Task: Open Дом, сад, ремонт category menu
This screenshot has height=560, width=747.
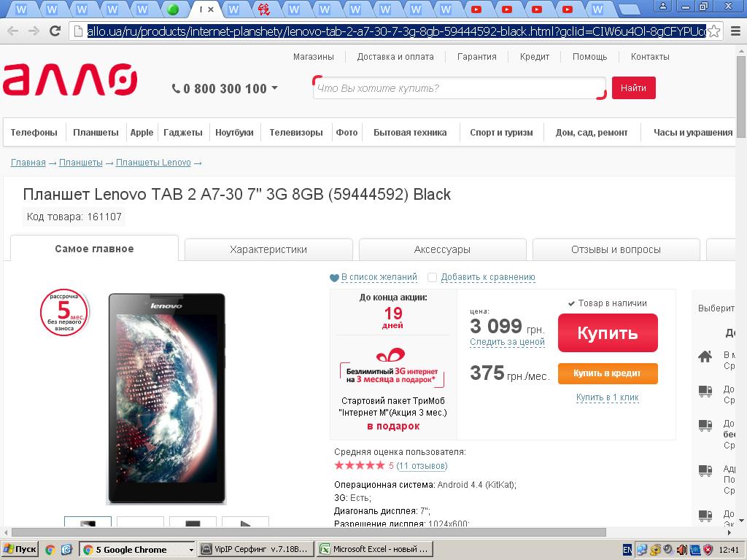Action: pyautogui.click(x=591, y=133)
